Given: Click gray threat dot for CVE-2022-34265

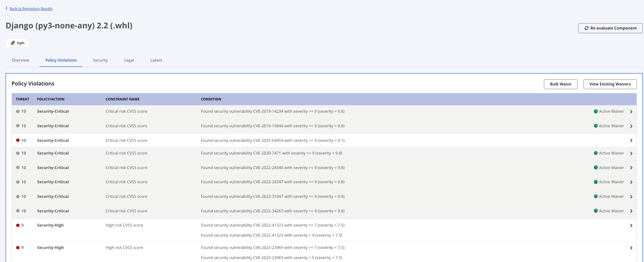Looking at the screenshot, I should click(18, 211).
